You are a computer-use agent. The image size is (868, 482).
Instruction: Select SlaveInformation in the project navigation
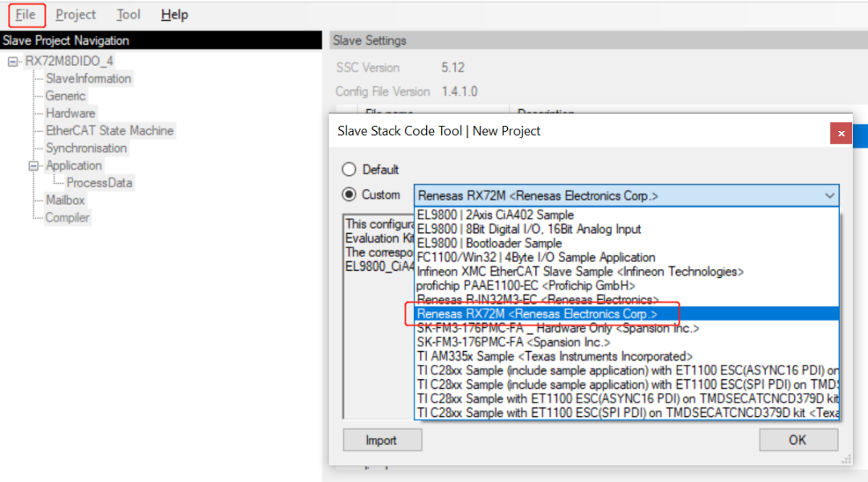(x=88, y=78)
